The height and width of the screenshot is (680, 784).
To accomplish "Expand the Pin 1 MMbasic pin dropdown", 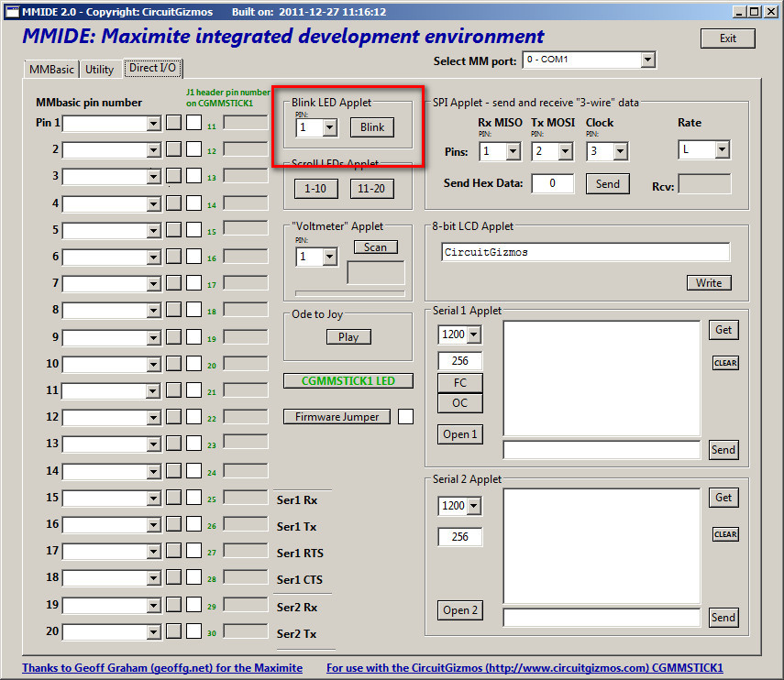I will click(157, 123).
